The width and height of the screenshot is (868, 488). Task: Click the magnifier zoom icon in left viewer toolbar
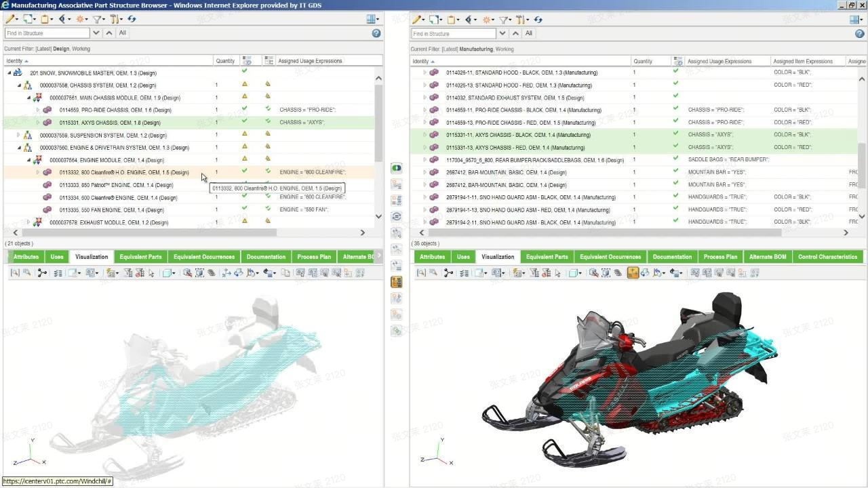pyautogui.click(x=188, y=272)
